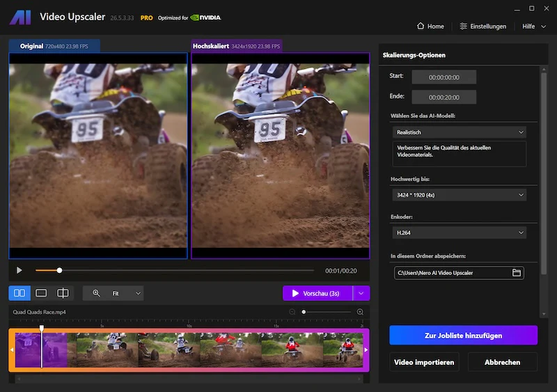Switch to split slider comparison view
This screenshot has height=392, width=557.
pyautogui.click(x=63, y=293)
